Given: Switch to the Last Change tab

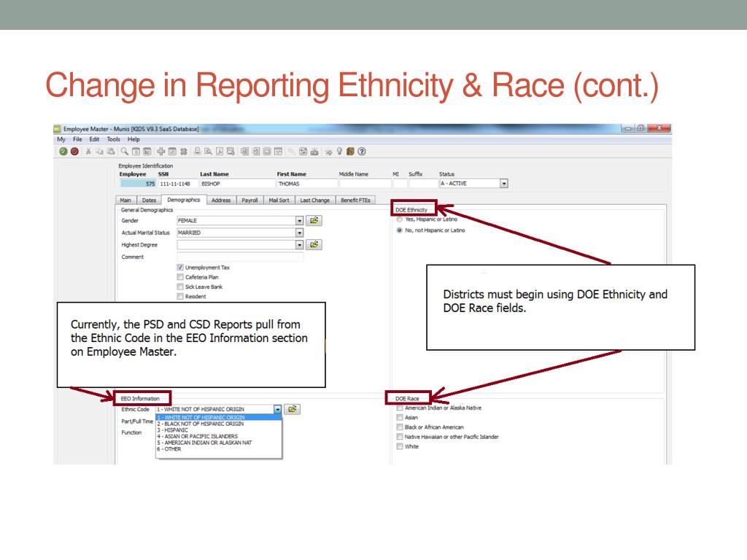Looking at the screenshot, I should (315, 201).
